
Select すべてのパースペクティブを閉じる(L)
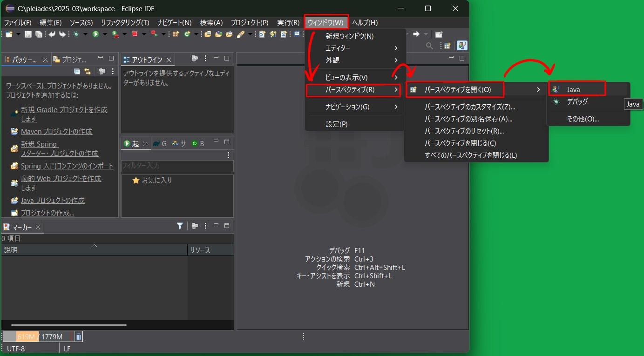coord(476,155)
